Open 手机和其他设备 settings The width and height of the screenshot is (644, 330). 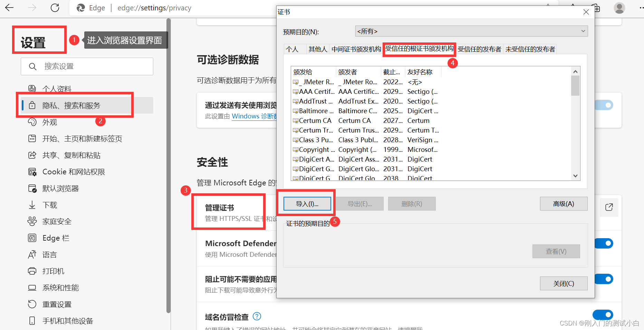point(68,321)
